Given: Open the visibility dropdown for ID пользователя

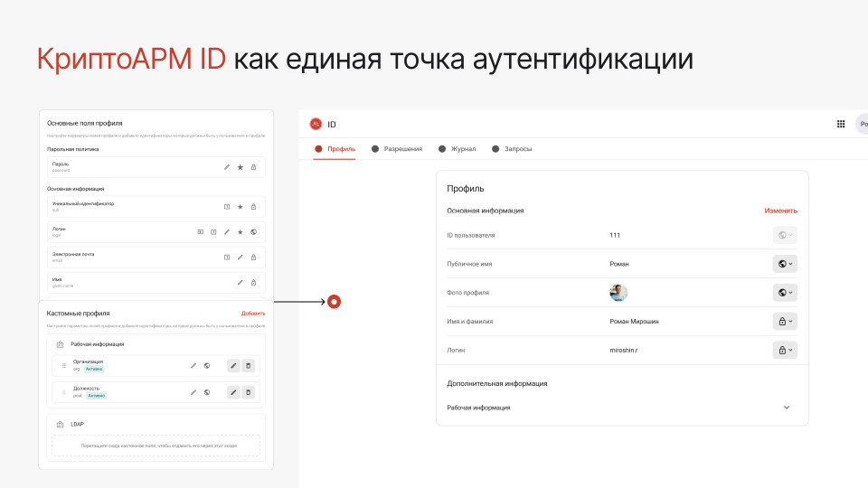Looking at the screenshot, I should tap(785, 235).
